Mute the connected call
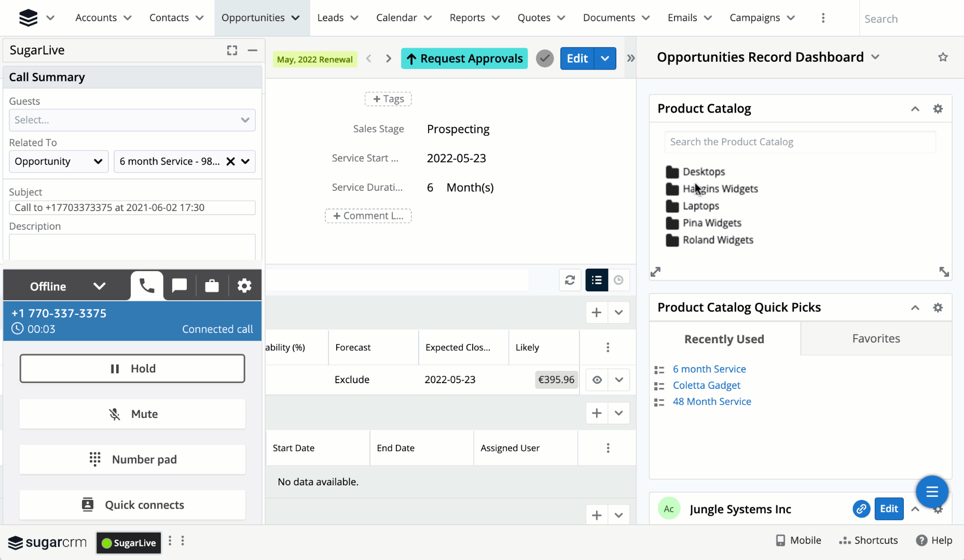This screenshot has height=560, width=964. [x=132, y=414]
